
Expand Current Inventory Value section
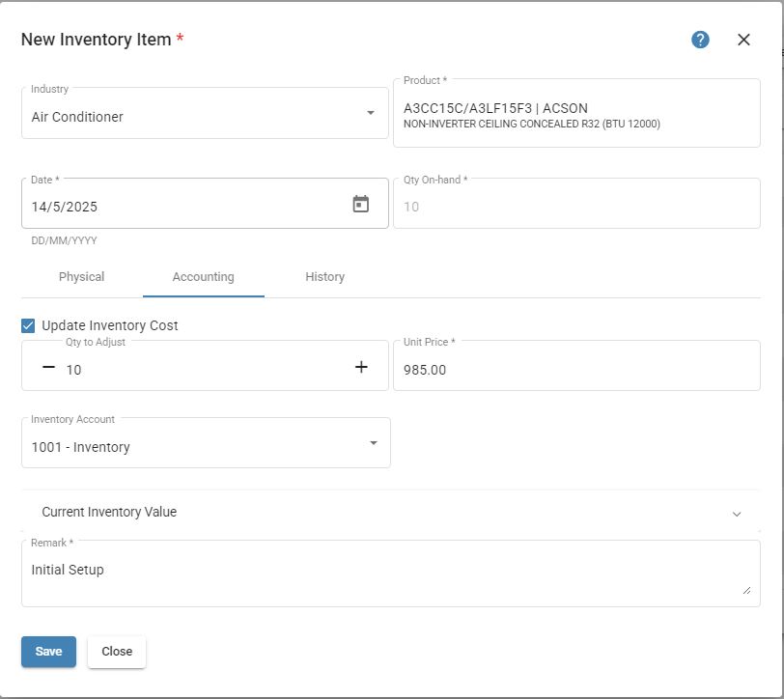click(737, 513)
